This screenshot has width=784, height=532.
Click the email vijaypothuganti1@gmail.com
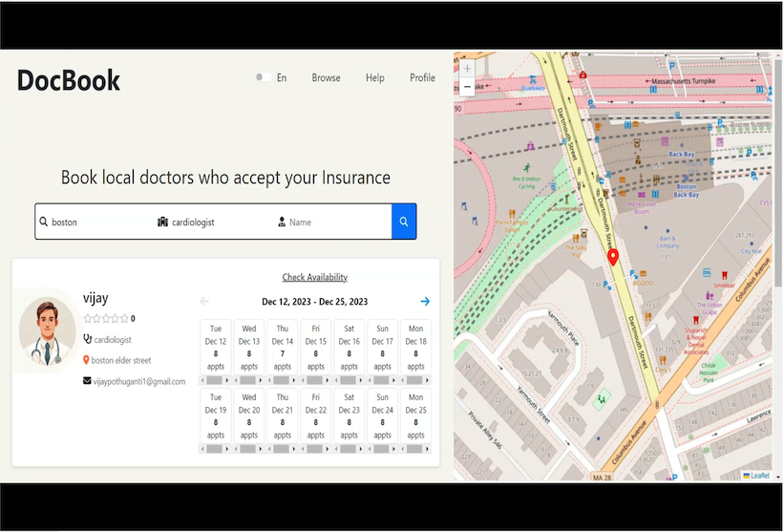coord(139,381)
